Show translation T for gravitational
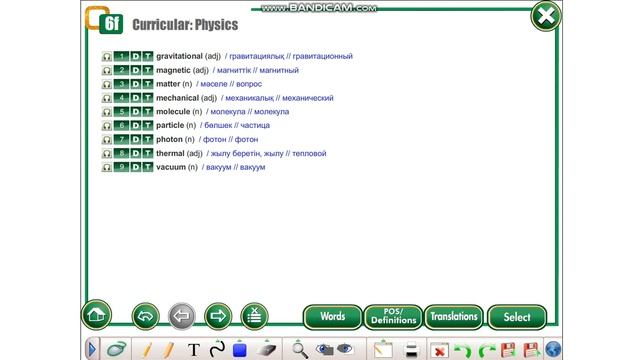The width and height of the screenshot is (640, 360). 148,56
